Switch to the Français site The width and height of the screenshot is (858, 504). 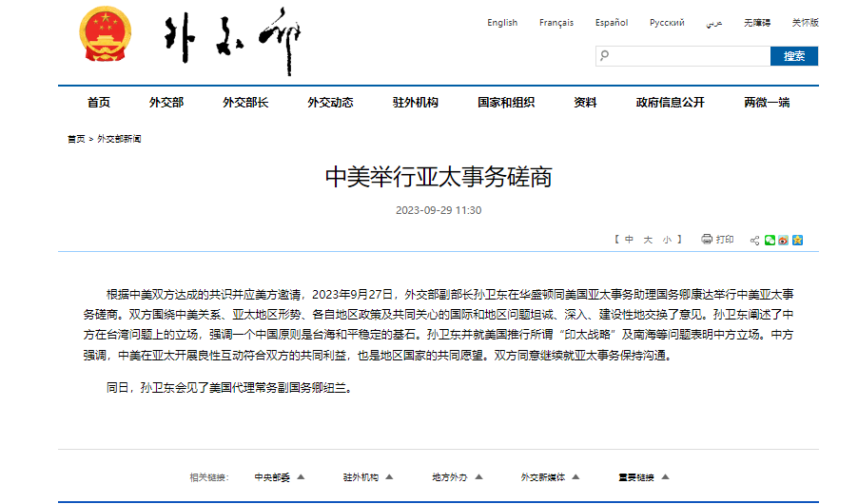tap(556, 23)
